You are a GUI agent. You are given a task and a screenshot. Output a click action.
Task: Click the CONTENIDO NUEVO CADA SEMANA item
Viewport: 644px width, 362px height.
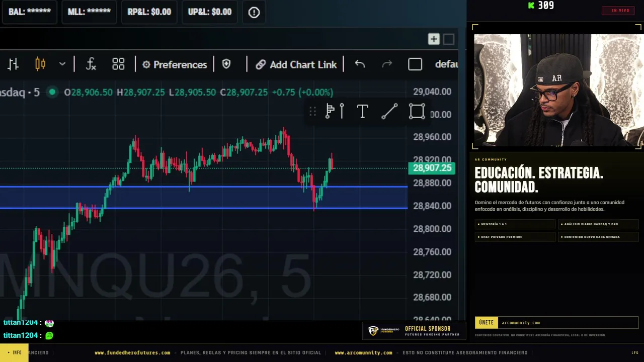click(598, 237)
